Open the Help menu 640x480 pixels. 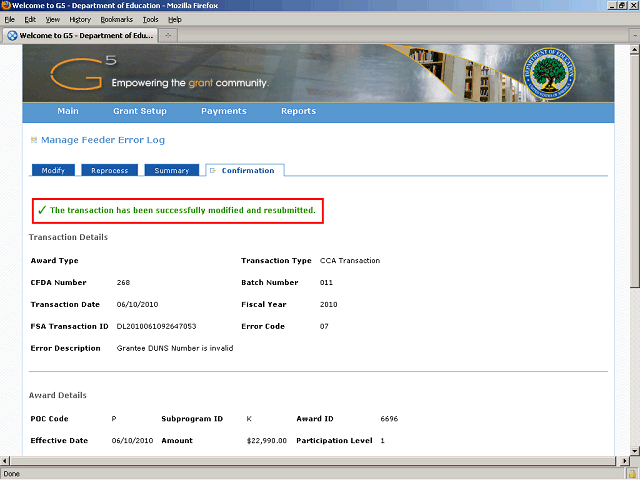point(175,20)
